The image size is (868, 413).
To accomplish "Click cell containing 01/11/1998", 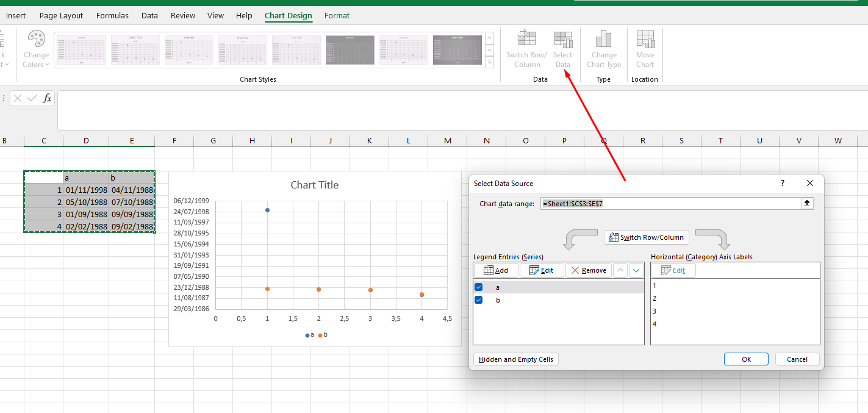I will tap(86, 190).
